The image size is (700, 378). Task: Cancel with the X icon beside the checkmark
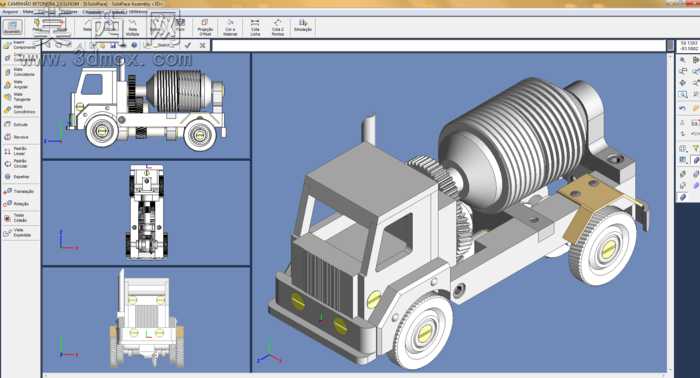(x=203, y=45)
